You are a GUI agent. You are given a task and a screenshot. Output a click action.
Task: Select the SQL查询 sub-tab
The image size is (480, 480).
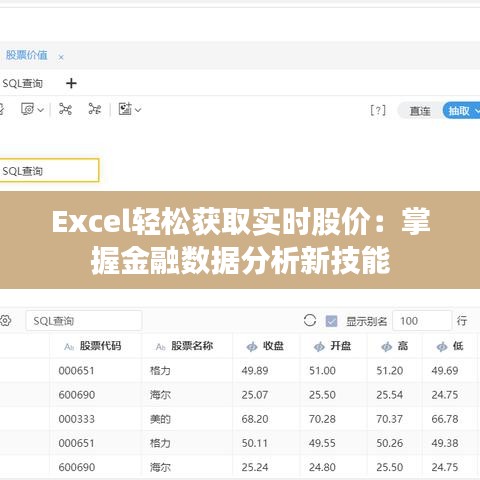coord(22,83)
